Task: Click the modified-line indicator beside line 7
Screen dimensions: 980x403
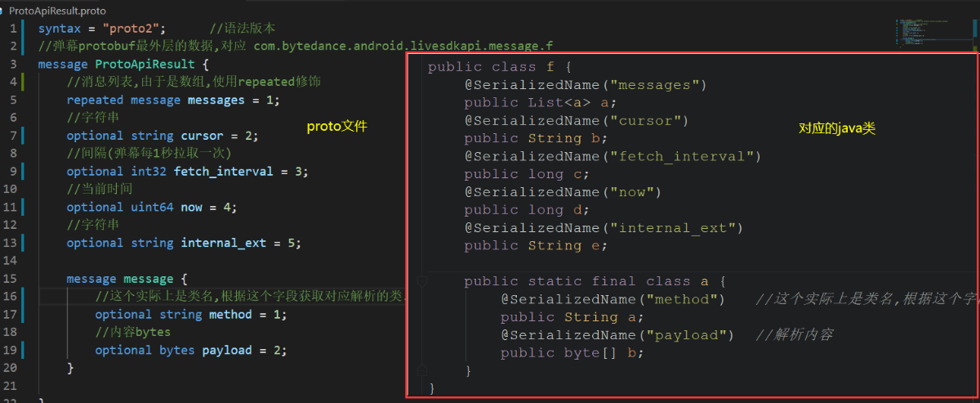Action: (x=24, y=136)
